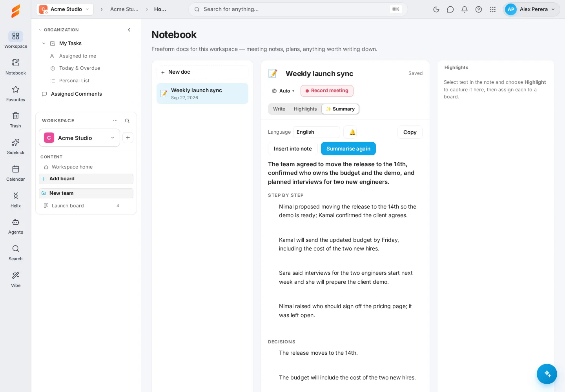Create a New doc
Viewport: 565px width, 392px height.
tap(202, 72)
